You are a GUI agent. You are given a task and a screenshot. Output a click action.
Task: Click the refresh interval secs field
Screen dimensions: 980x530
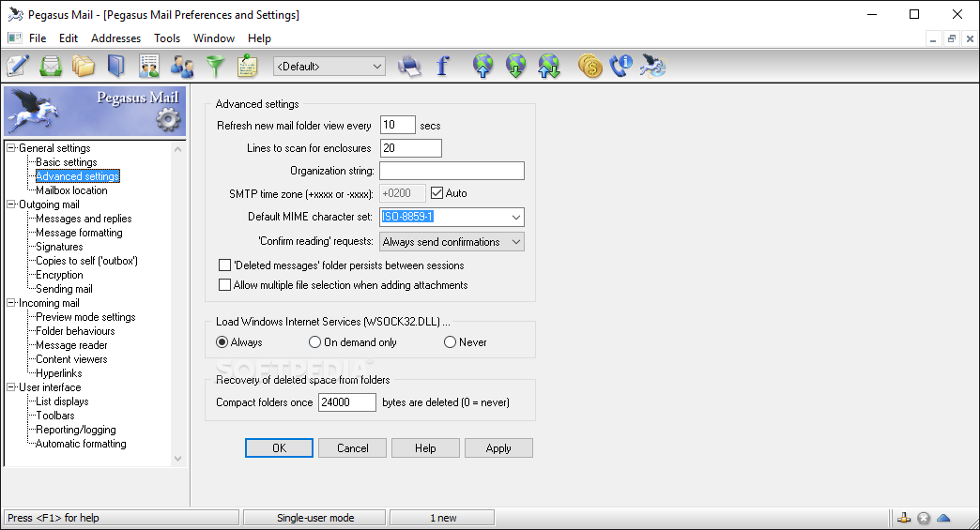tap(397, 125)
